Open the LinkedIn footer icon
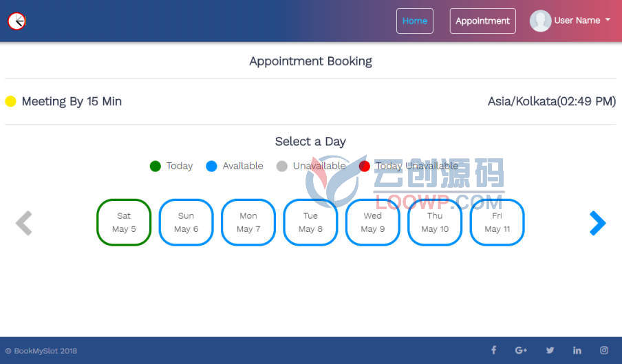The height and width of the screenshot is (364, 622). tap(577, 350)
